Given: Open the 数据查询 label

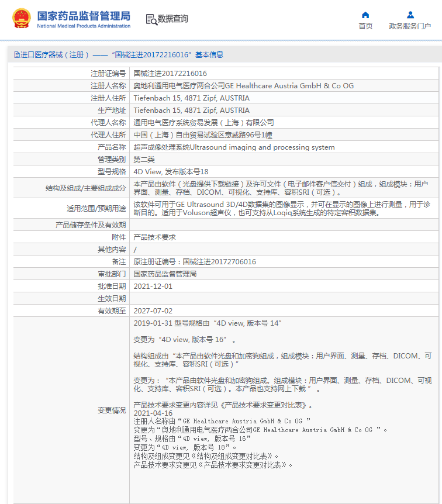Looking at the screenshot, I should (173, 19).
